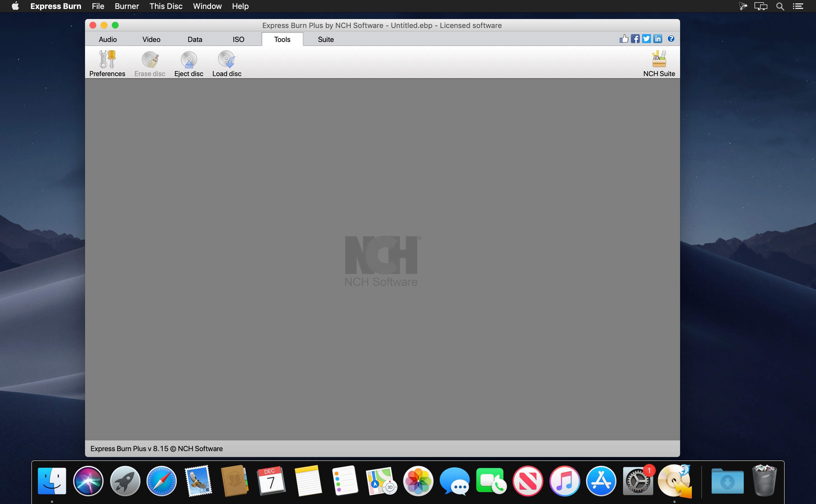
Task: Open Notification Center in the menu bar
Action: [798, 6]
